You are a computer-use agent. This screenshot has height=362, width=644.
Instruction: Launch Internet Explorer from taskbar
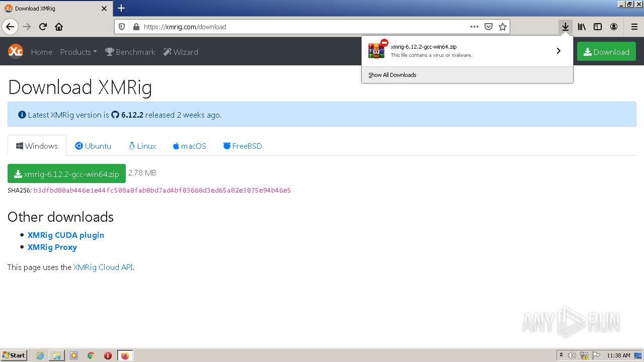[40, 355]
